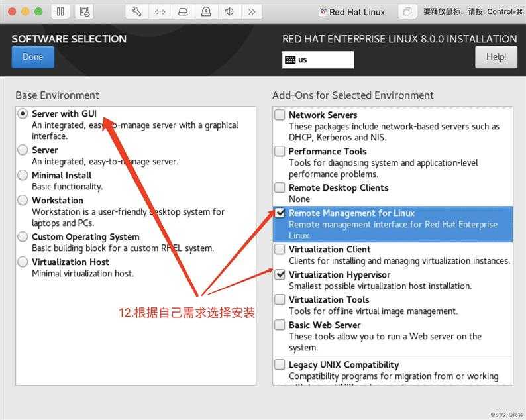Tick the Virtualization Tools checkbox

280,299
